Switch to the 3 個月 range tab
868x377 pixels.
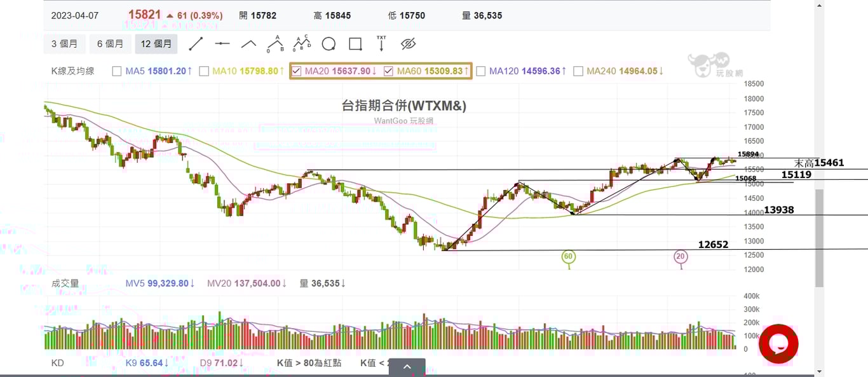click(x=64, y=44)
